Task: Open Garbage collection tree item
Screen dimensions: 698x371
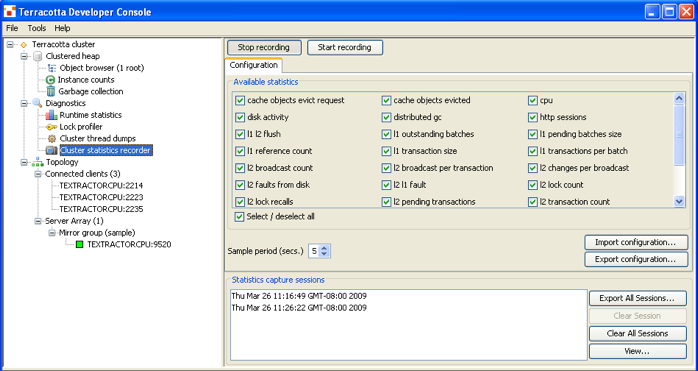Action: click(91, 91)
